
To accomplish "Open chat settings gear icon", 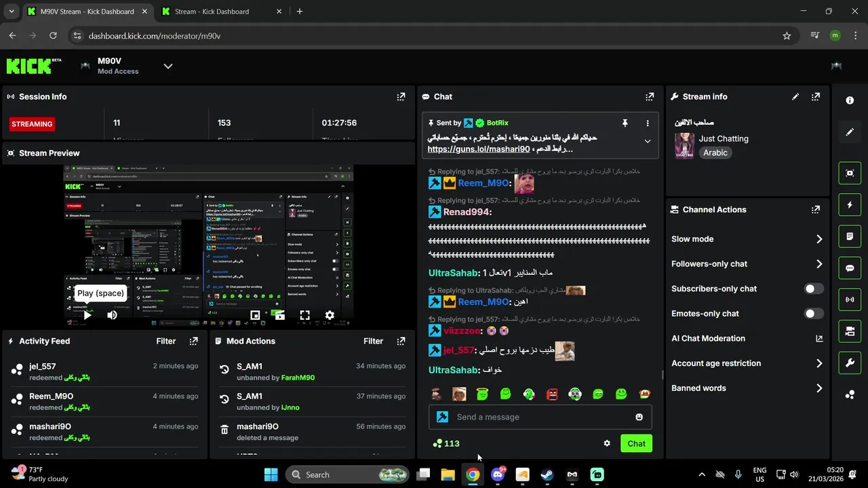I will [x=607, y=443].
